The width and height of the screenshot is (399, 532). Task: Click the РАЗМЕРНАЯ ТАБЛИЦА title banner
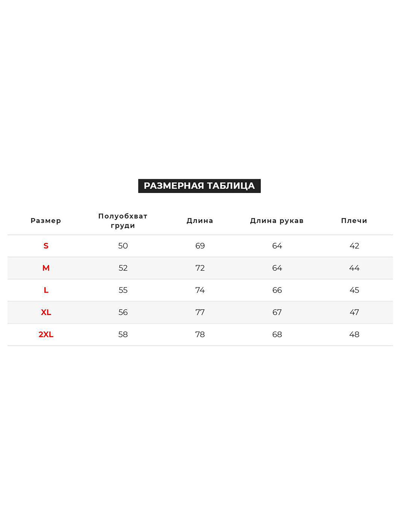tap(199, 186)
